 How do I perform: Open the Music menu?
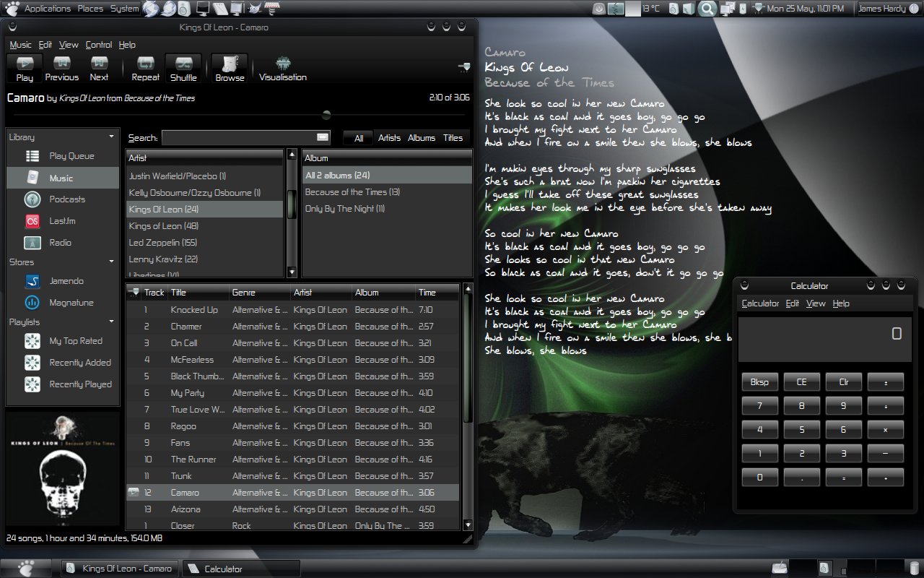20,45
